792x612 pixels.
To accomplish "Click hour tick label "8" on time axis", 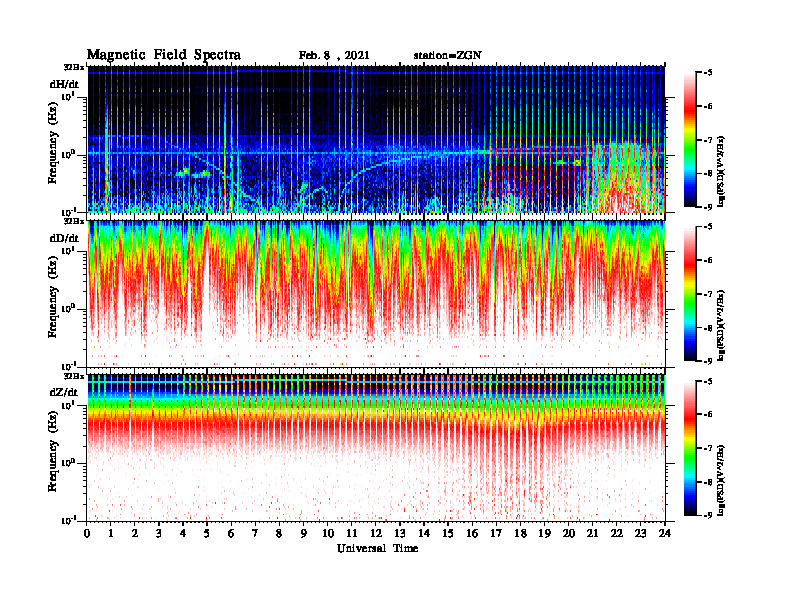I will [x=279, y=533].
